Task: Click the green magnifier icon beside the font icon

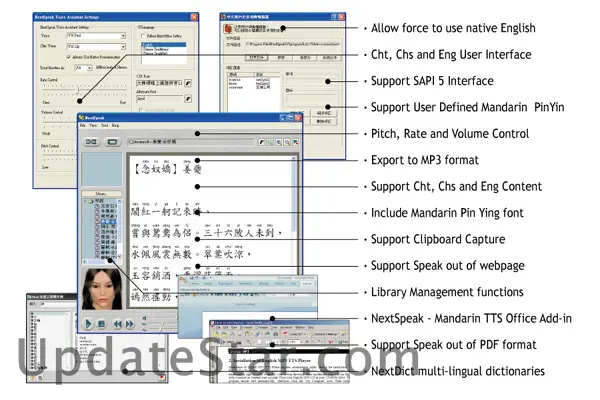Action: coord(270,142)
